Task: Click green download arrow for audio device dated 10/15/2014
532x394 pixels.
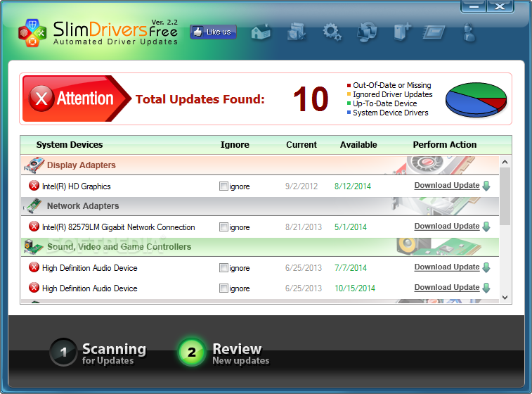Action: tap(486, 288)
